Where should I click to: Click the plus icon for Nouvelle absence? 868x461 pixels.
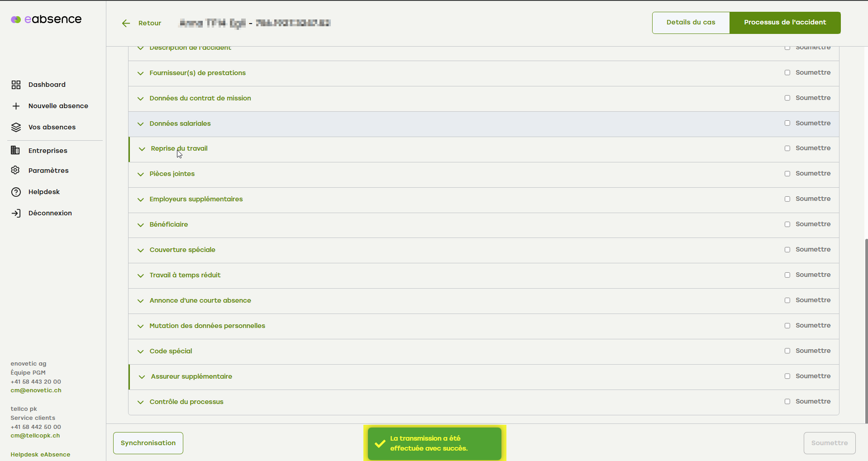(16, 106)
